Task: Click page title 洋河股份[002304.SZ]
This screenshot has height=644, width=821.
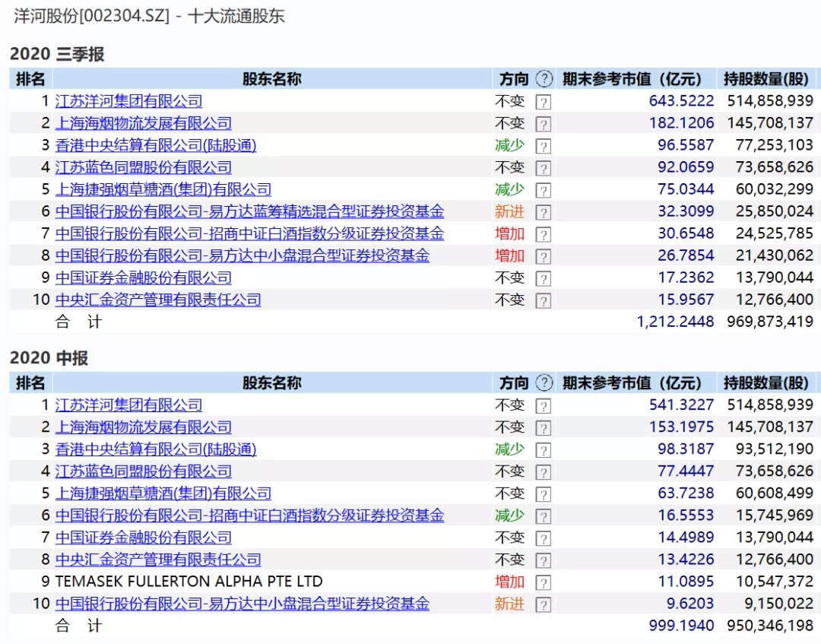Action: click(92, 16)
